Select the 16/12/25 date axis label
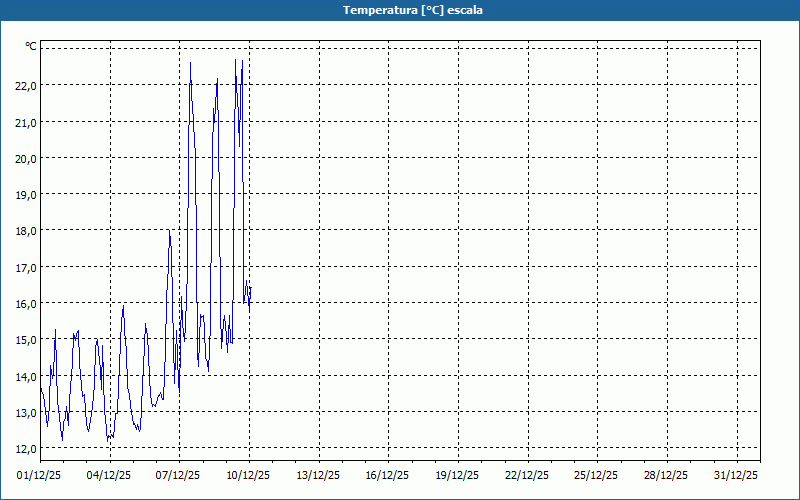The image size is (800, 500). pyautogui.click(x=388, y=475)
